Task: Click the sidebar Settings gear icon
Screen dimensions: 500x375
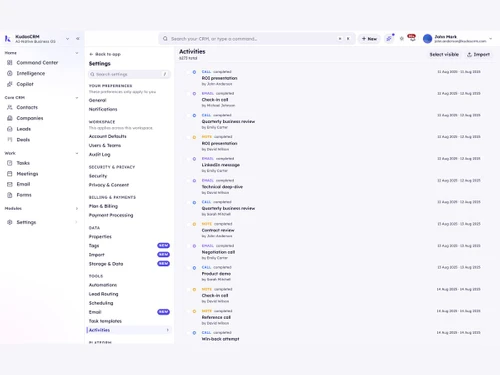Action: coord(10,222)
